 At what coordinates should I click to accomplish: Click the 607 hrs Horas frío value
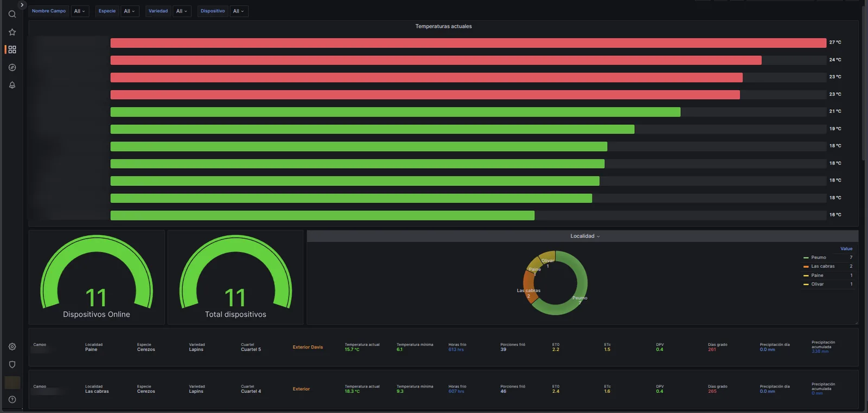[456, 391]
